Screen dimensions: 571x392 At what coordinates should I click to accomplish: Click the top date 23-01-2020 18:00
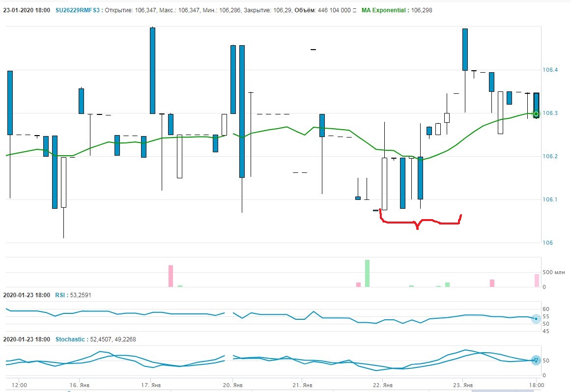(27, 10)
